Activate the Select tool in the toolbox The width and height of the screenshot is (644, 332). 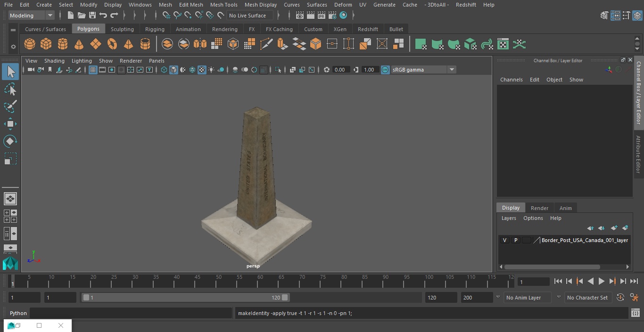tap(10, 72)
